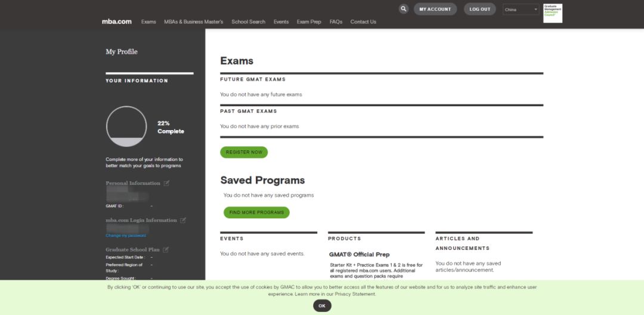Click the FUTURE GMAT EXAMS label
Viewport: 644px width, 315px height.
point(253,79)
